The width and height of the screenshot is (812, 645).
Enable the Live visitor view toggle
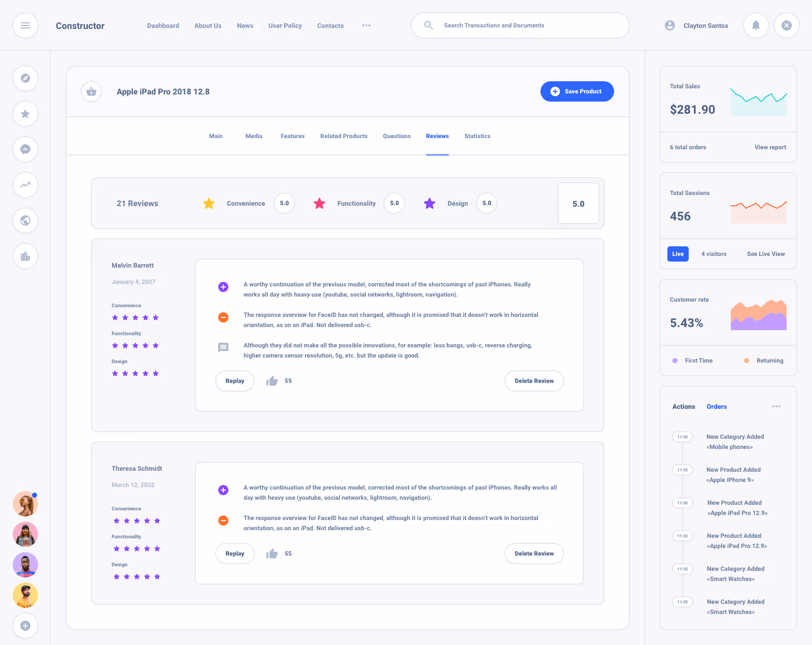pos(678,254)
